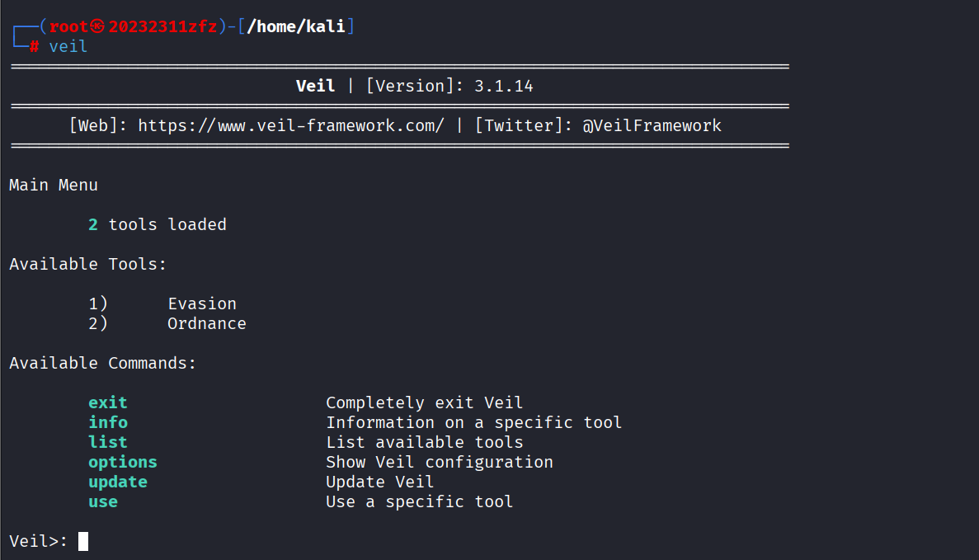Viewport: 979px width, 560px height.
Task: Click the exit command keyword
Action: [108, 402]
